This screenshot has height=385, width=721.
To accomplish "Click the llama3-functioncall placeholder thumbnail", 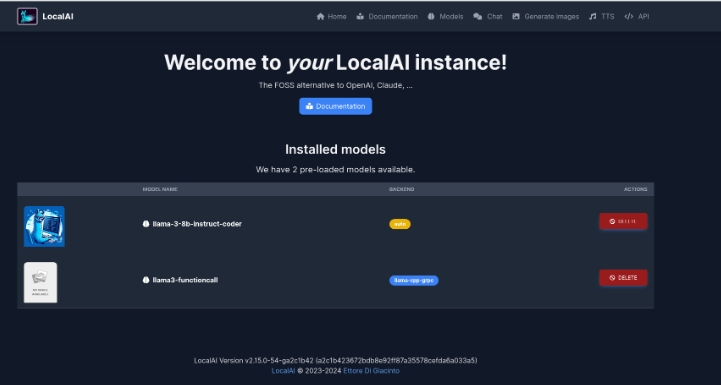I will coord(40,282).
